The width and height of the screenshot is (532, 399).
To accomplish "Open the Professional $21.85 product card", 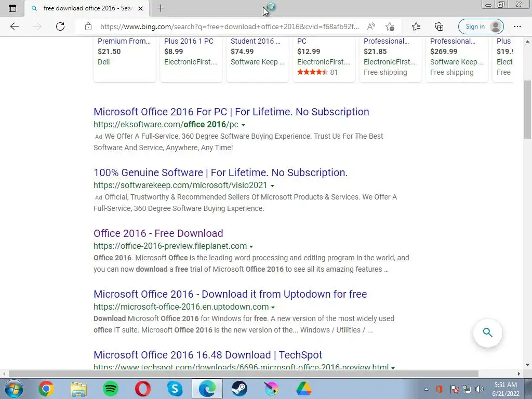I will 391,59.
